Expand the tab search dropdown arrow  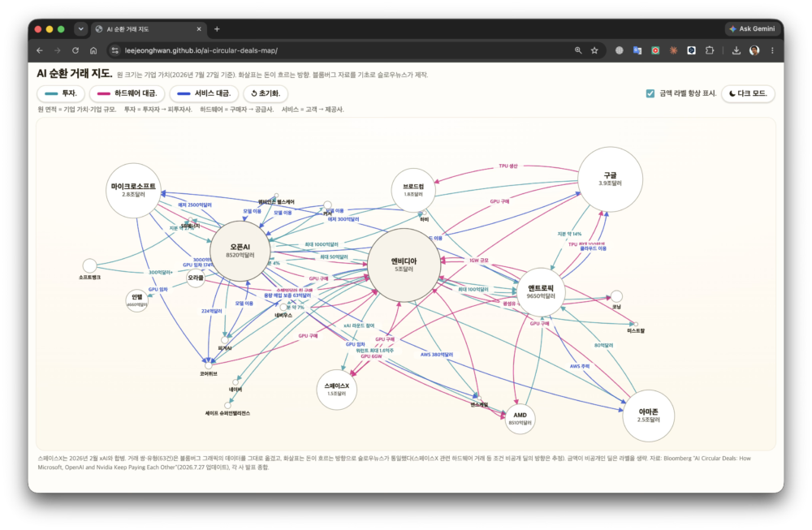pyautogui.click(x=80, y=29)
